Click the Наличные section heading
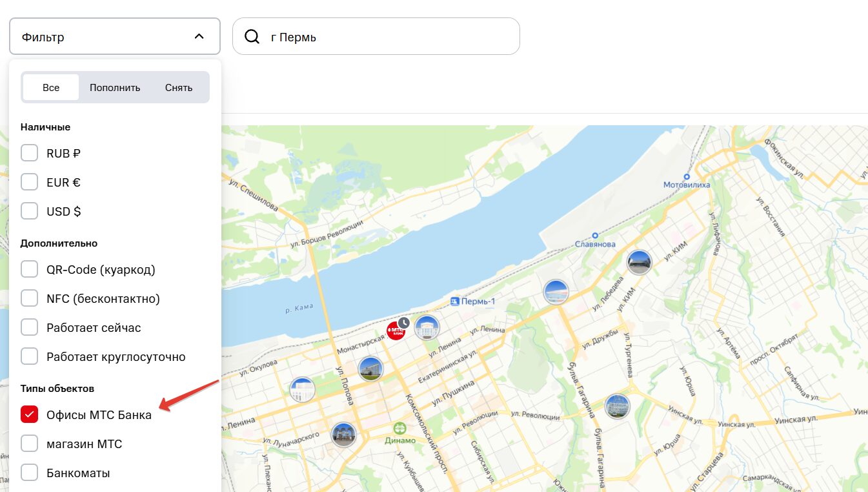Screen dimensions: 868x492 pos(45,127)
